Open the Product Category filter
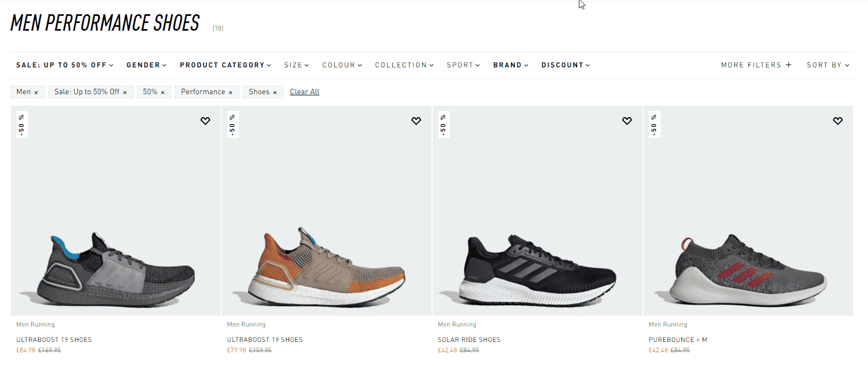868x366 pixels. [226, 65]
